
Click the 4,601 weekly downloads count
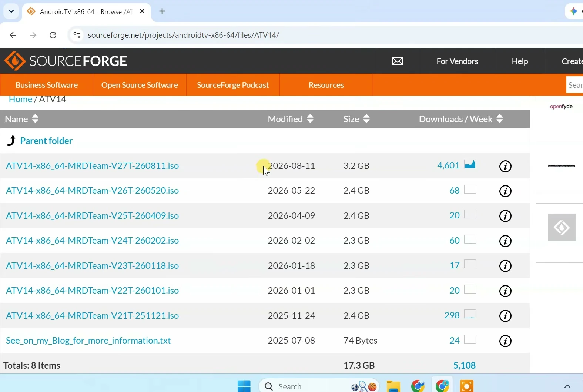point(448,165)
